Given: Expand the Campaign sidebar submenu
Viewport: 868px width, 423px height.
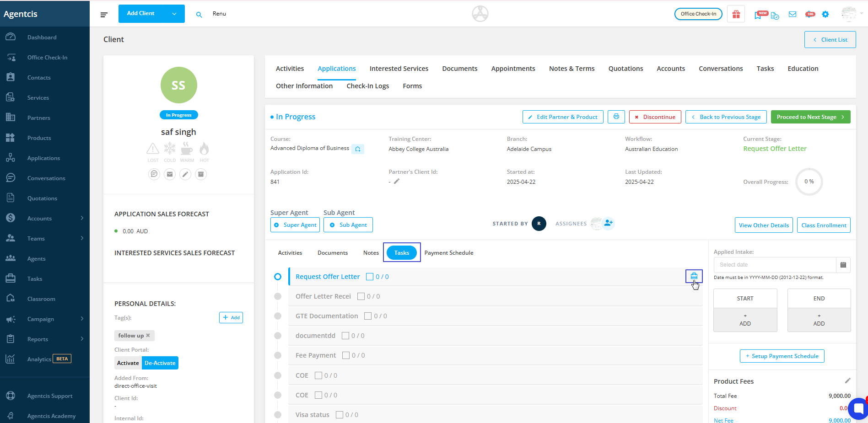Looking at the screenshot, I should (82, 319).
